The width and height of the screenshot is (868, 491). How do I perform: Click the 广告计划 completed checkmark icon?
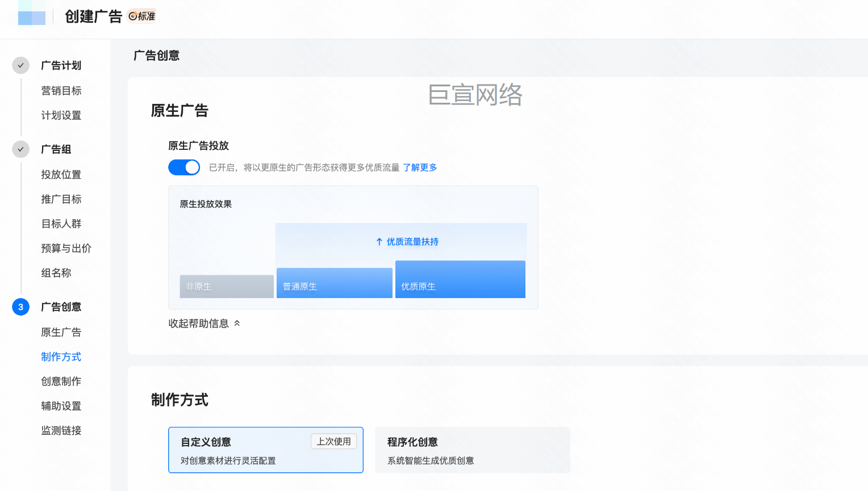click(21, 65)
